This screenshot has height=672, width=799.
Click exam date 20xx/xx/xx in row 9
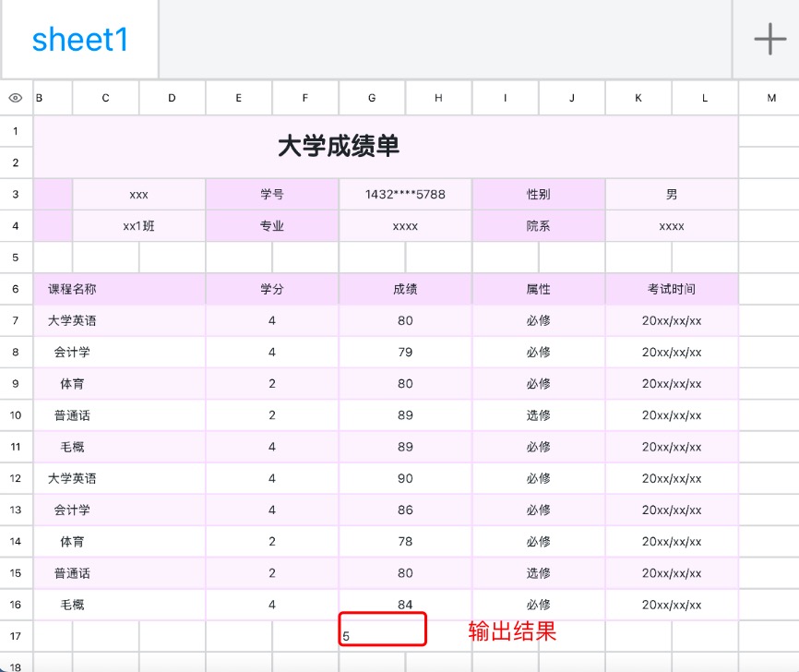pos(672,384)
